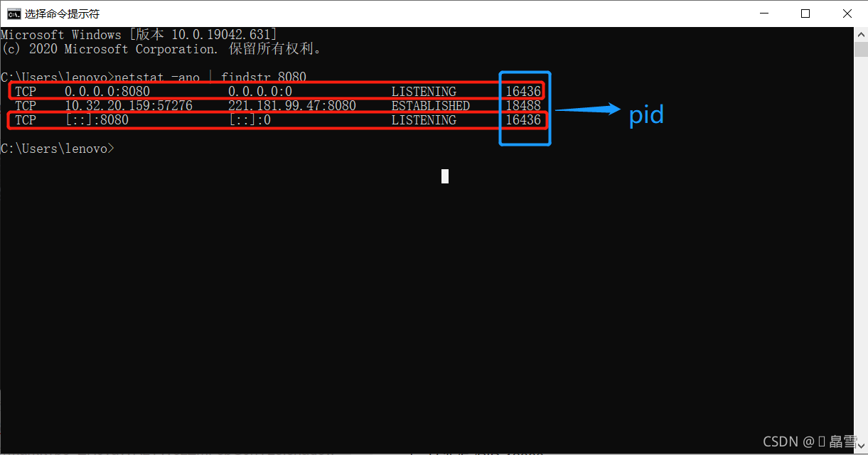Click the Command Prompt icon in title bar
Viewport: 868px width, 455px height.
tap(14, 14)
